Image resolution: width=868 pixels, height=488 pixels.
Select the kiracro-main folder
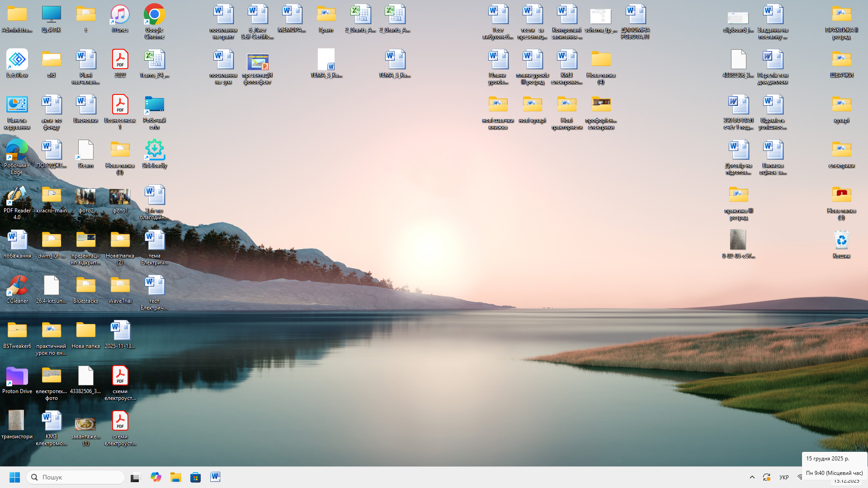point(51,200)
